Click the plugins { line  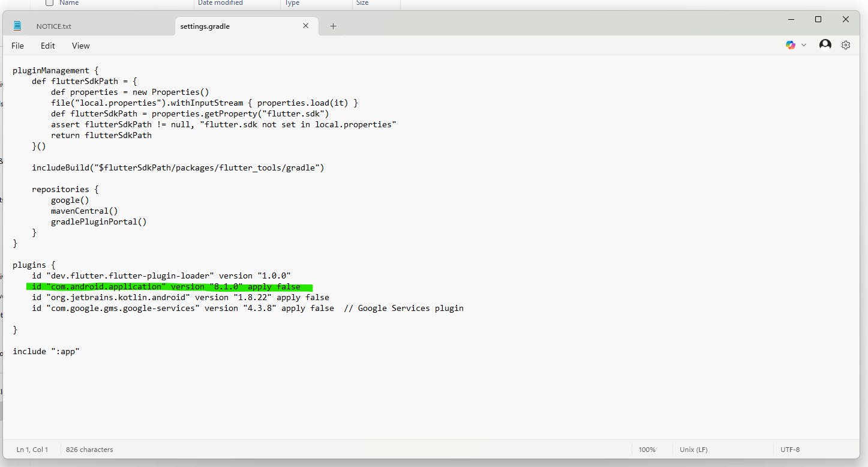pos(34,265)
